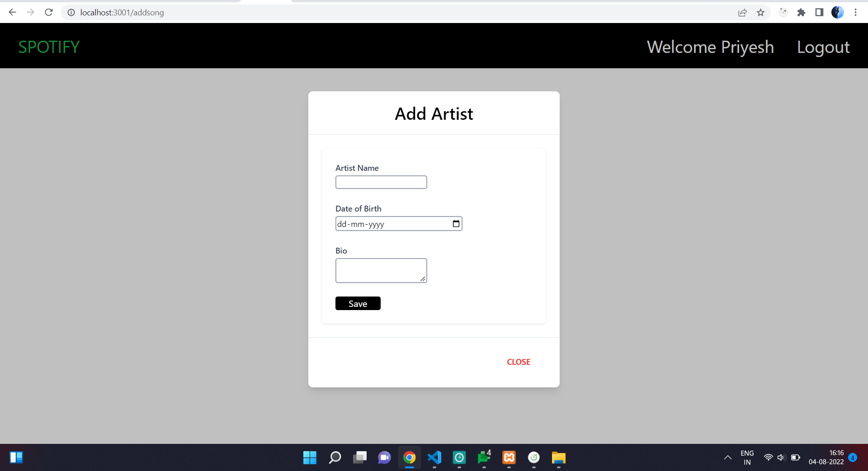Open Chrome's side panel icon
Viewport: 868px width, 471px height.
pyautogui.click(x=819, y=12)
